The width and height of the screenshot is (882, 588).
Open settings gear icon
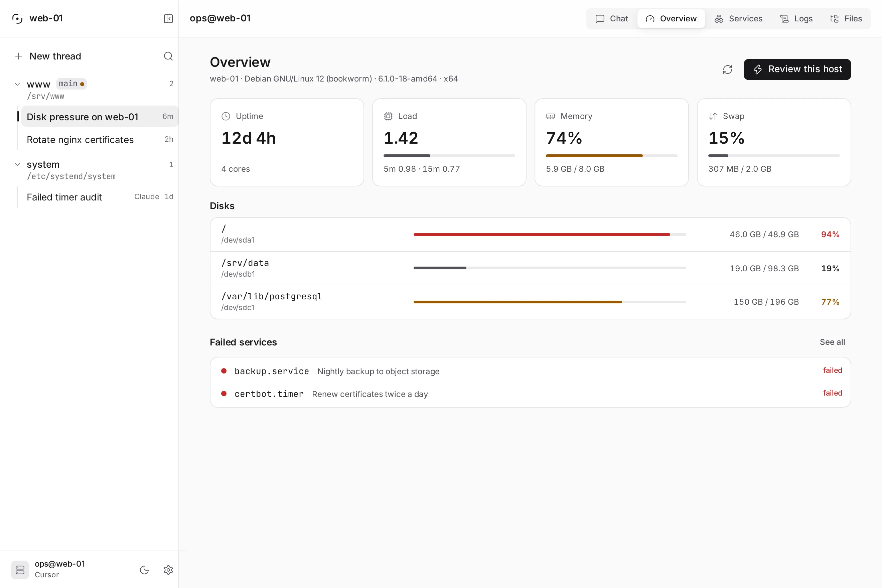click(x=168, y=570)
